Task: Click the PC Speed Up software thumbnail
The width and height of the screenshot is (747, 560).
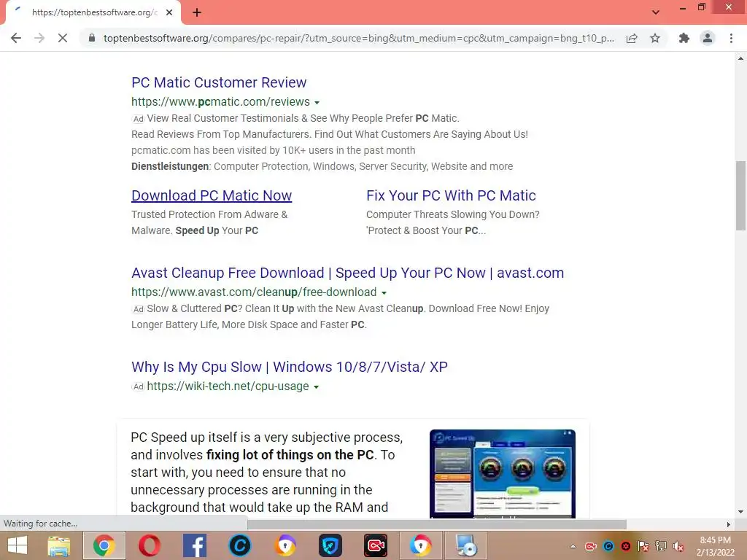Action: click(502, 474)
